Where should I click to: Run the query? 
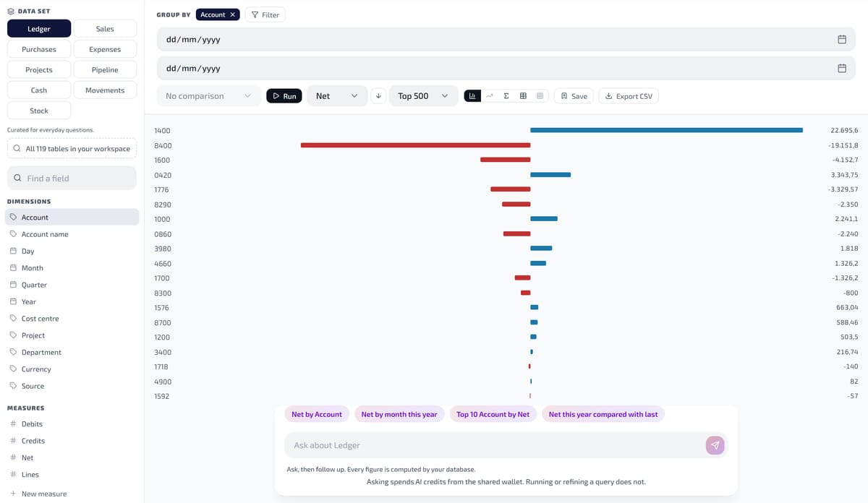click(x=284, y=95)
